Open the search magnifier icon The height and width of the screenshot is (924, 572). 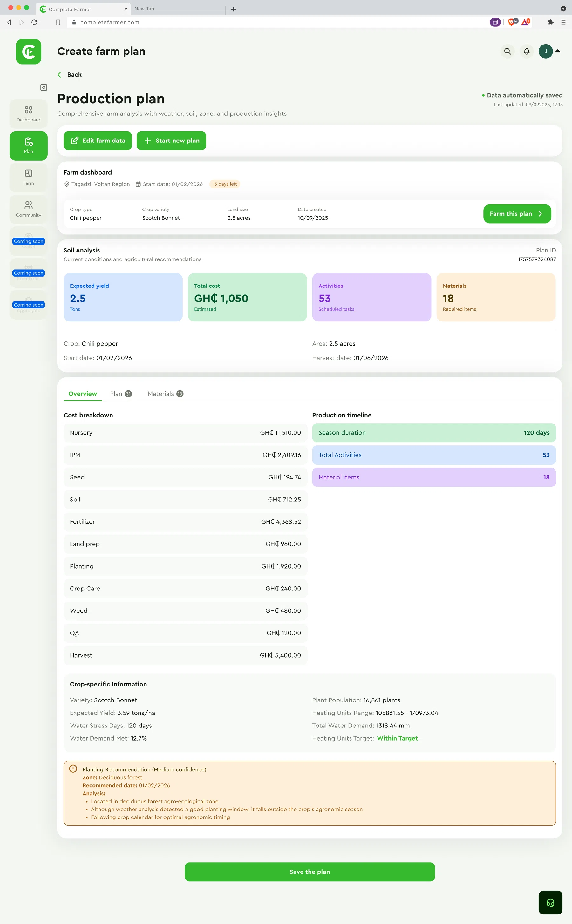(507, 51)
